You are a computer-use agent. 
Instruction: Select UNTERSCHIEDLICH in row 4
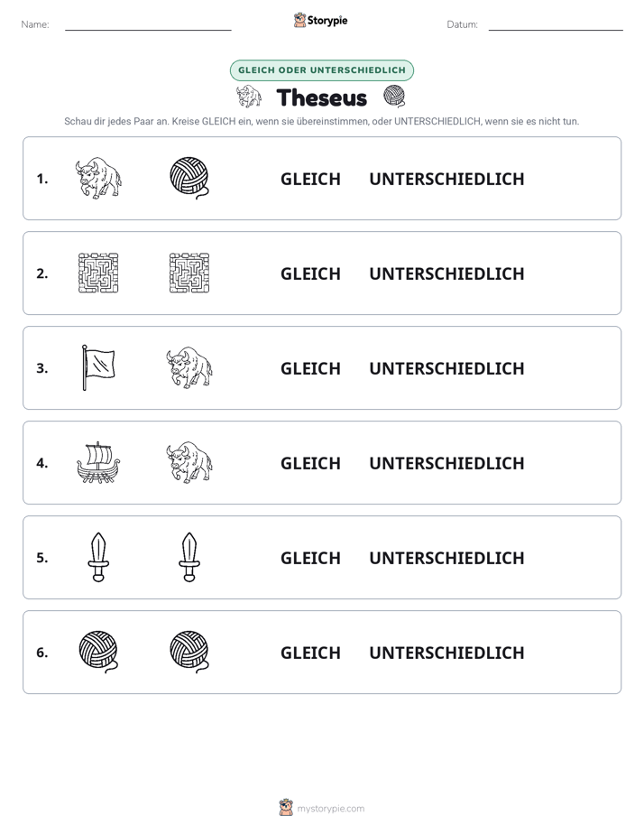(446, 463)
